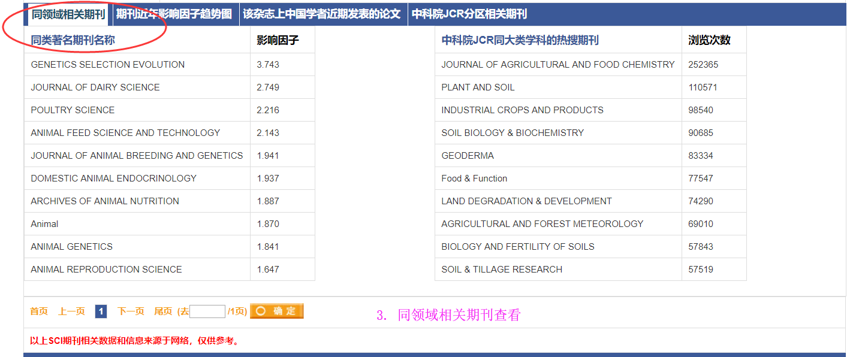This screenshot has height=357, width=868.
Task: Select page number 1 in pagination
Action: (x=101, y=311)
